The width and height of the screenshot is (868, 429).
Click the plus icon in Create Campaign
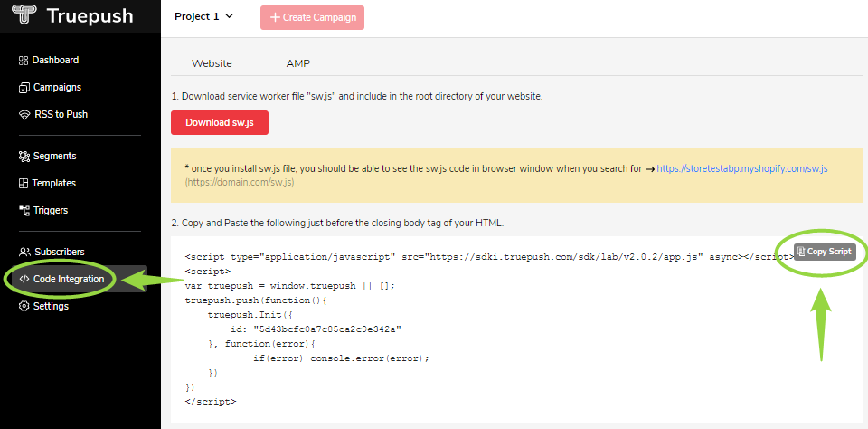pos(275,17)
